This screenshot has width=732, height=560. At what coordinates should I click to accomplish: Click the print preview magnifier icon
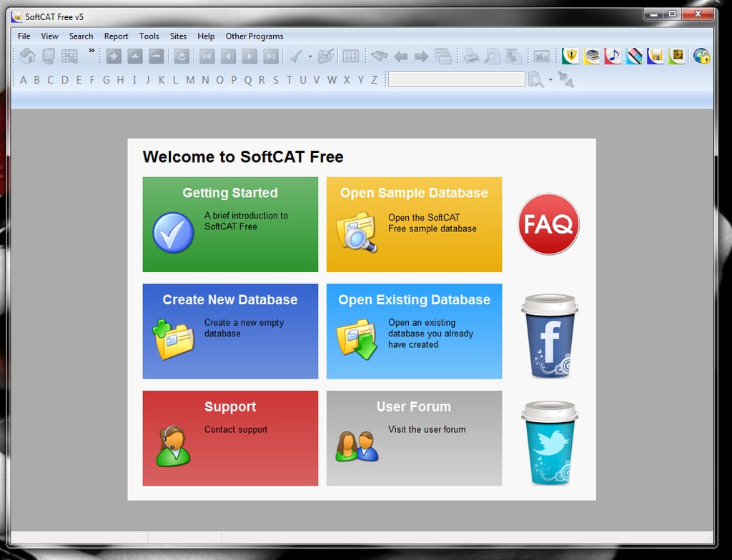492,56
